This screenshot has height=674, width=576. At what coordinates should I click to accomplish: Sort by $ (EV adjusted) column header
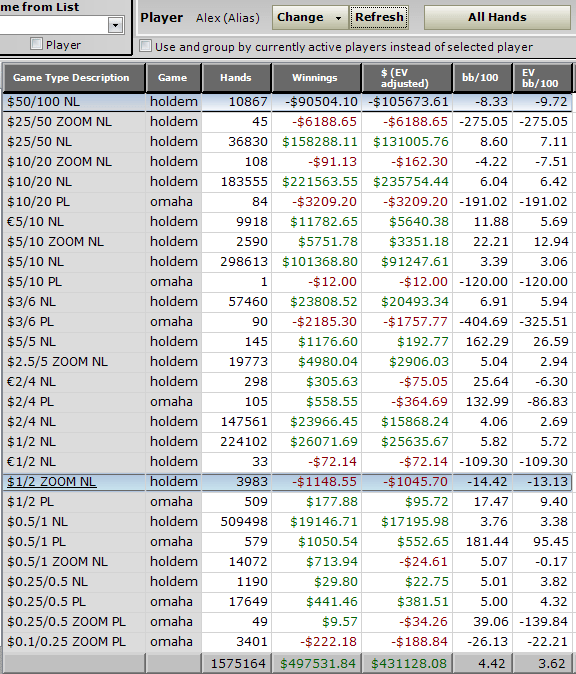[407, 78]
